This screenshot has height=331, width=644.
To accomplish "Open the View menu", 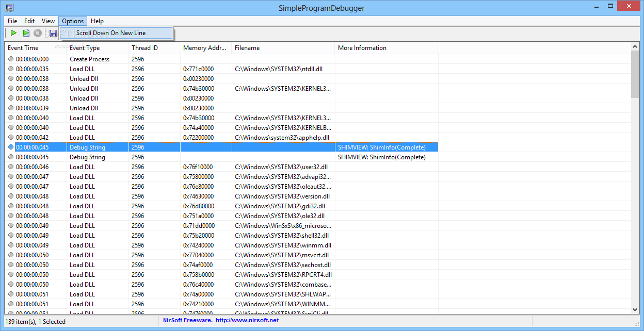I will click(x=48, y=21).
